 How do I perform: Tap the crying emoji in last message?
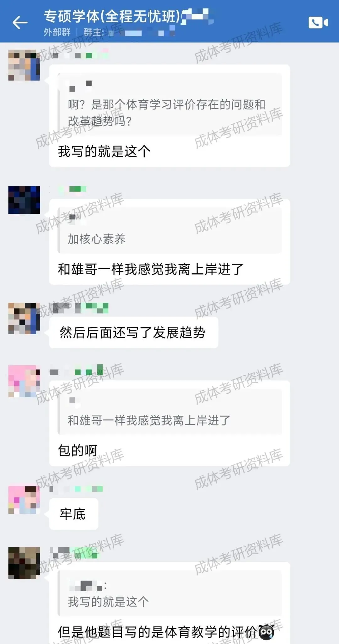click(266, 632)
